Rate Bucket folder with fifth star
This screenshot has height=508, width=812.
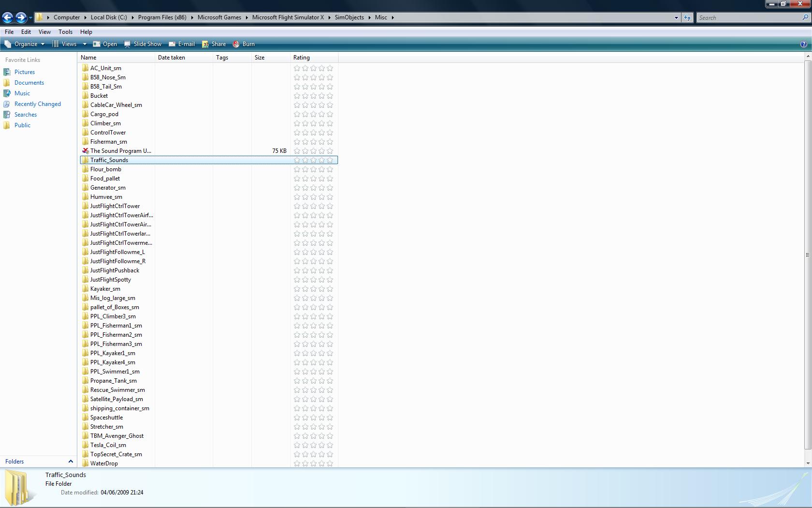[330, 96]
